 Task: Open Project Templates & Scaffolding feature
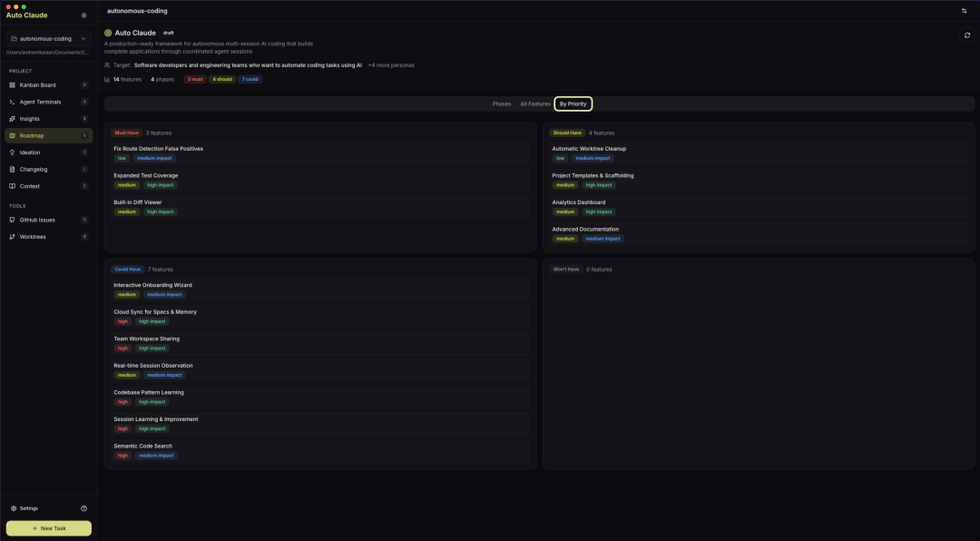point(758,180)
